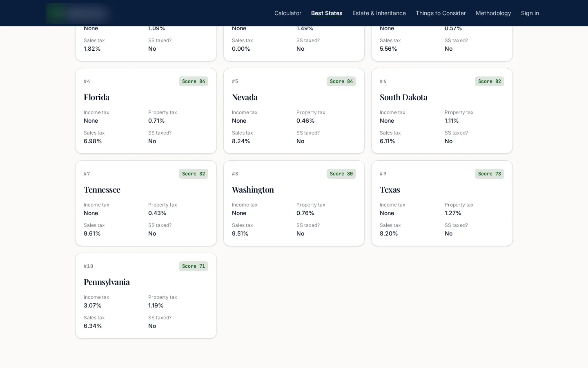
Task: Select Best States in navigation
Action: coord(327,13)
